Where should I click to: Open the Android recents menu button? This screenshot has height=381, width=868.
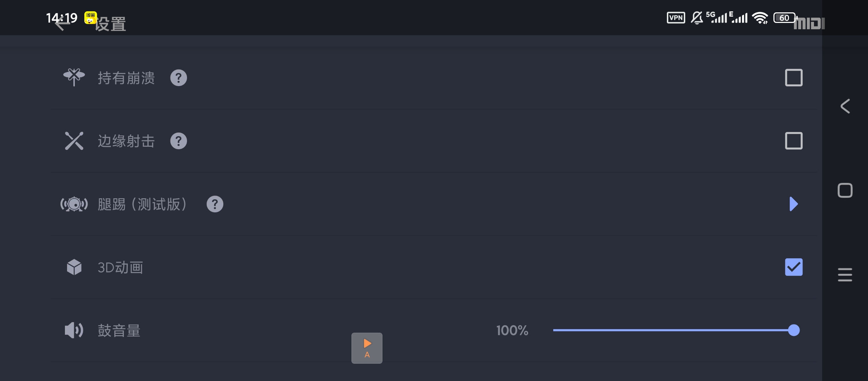tap(845, 274)
